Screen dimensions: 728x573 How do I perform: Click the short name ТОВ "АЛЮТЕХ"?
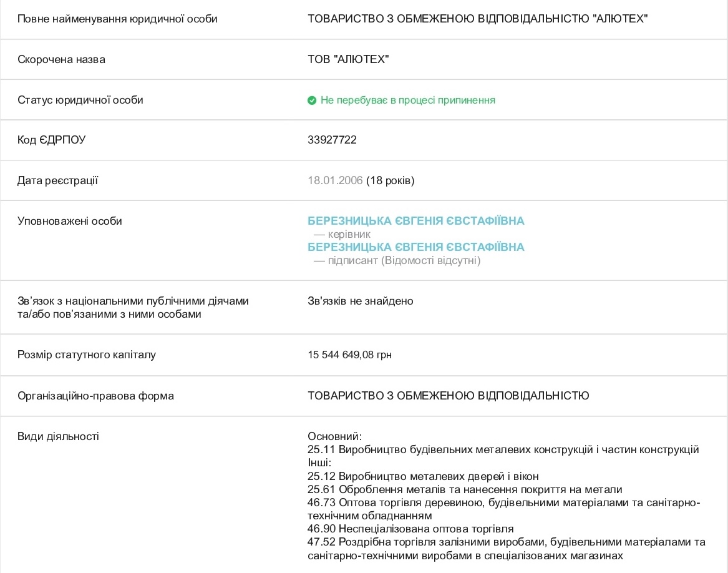[x=347, y=59]
